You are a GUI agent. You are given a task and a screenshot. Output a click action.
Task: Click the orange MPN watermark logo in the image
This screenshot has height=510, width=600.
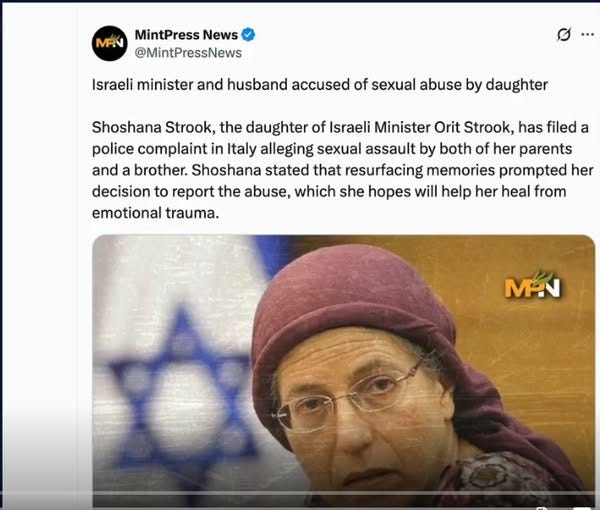[x=532, y=285]
